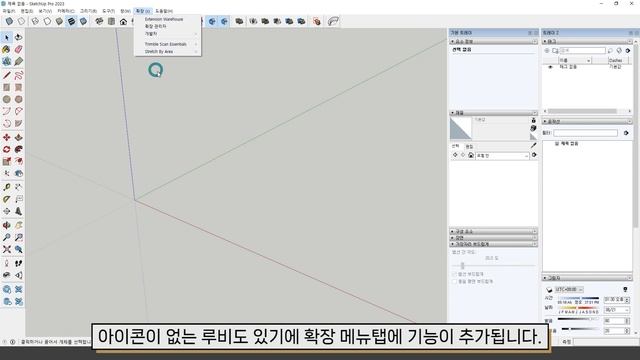The height and width of the screenshot is (360, 640).
Task: Open the 도움말(H) menu
Action: coord(164,11)
